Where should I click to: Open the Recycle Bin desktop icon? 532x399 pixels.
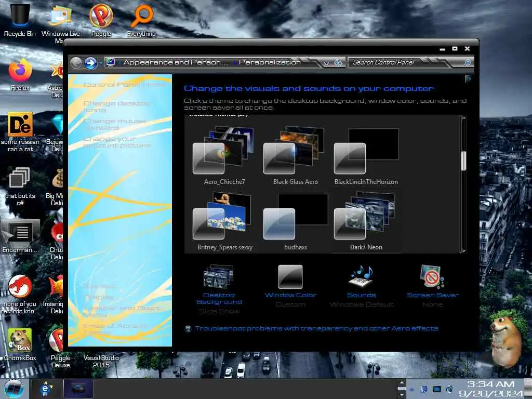pos(20,19)
